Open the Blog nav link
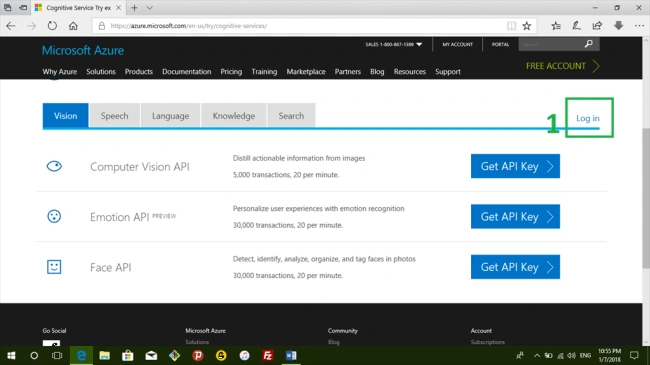This screenshot has width=650, height=365. pos(377,72)
